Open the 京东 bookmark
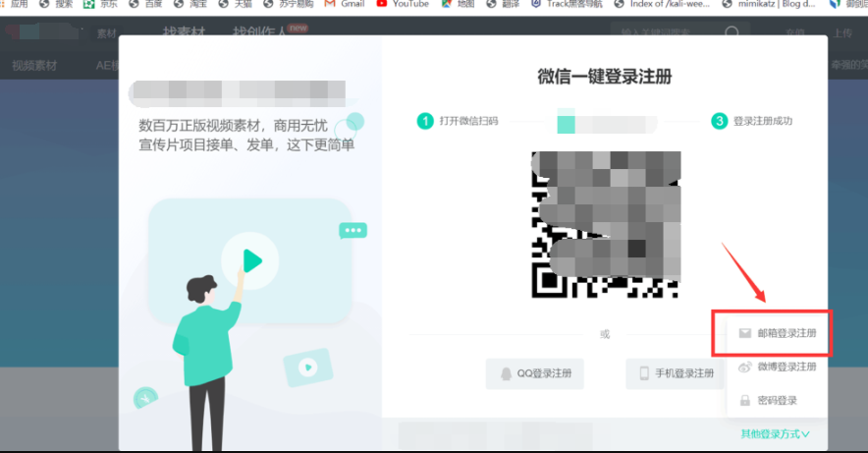 tap(100, 4)
